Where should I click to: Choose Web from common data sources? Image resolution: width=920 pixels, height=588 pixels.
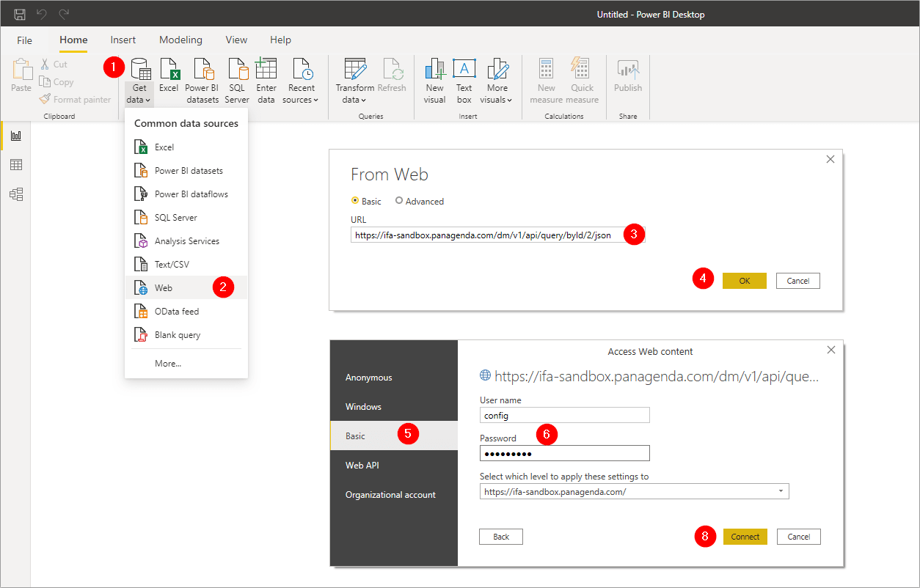(x=164, y=288)
